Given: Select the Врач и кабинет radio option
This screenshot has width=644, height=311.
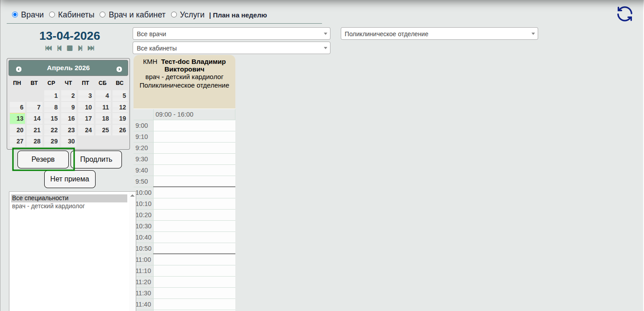Looking at the screenshot, I should click(103, 15).
